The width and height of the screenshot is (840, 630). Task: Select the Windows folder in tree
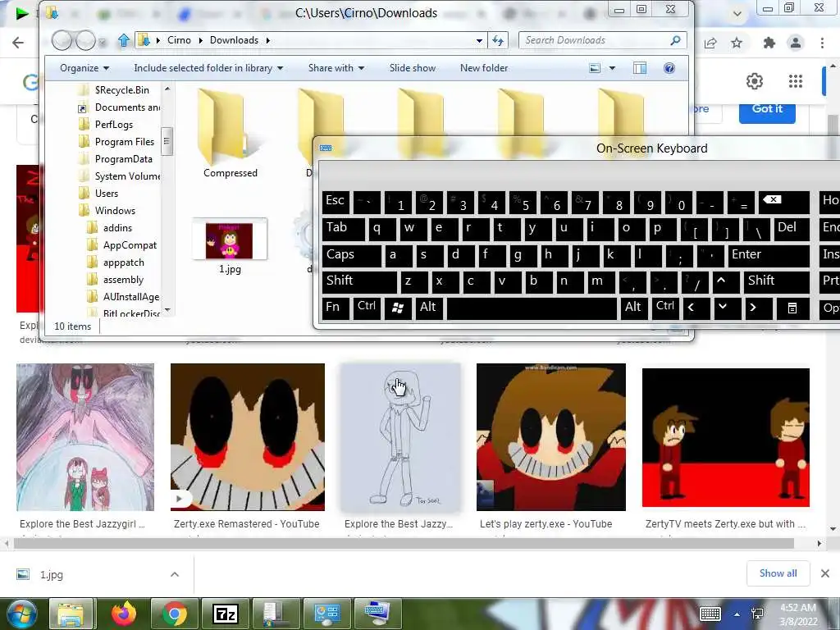coord(115,211)
